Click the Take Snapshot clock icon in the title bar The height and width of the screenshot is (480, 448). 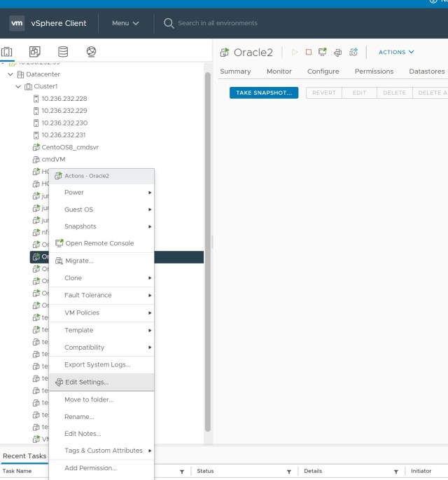(353, 52)
